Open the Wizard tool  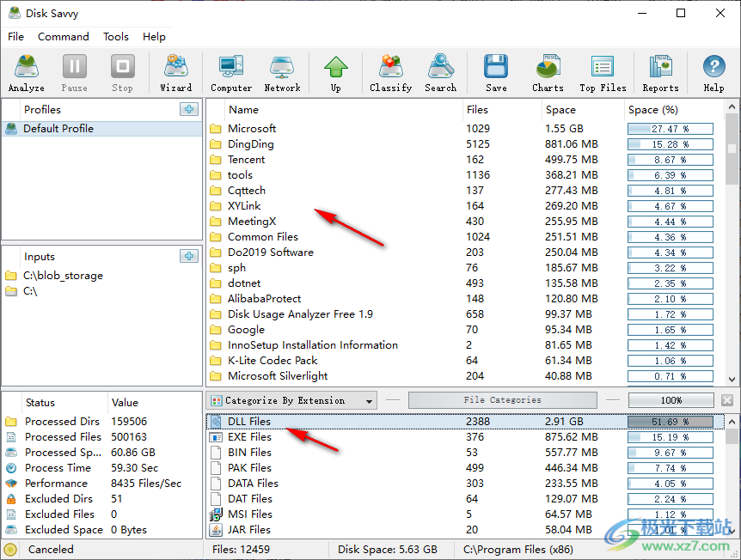coord(176,73)
